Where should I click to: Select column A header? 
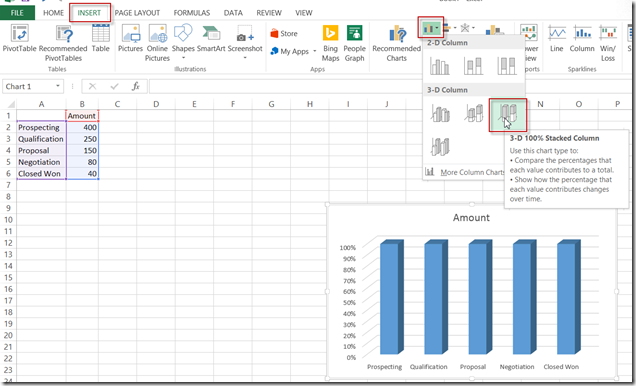41,105
